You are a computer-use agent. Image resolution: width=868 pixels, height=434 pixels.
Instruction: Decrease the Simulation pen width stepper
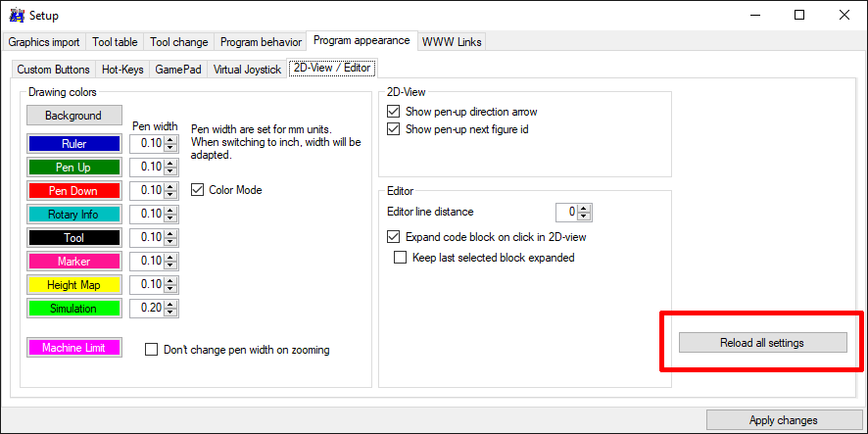(x=171, y=313)
